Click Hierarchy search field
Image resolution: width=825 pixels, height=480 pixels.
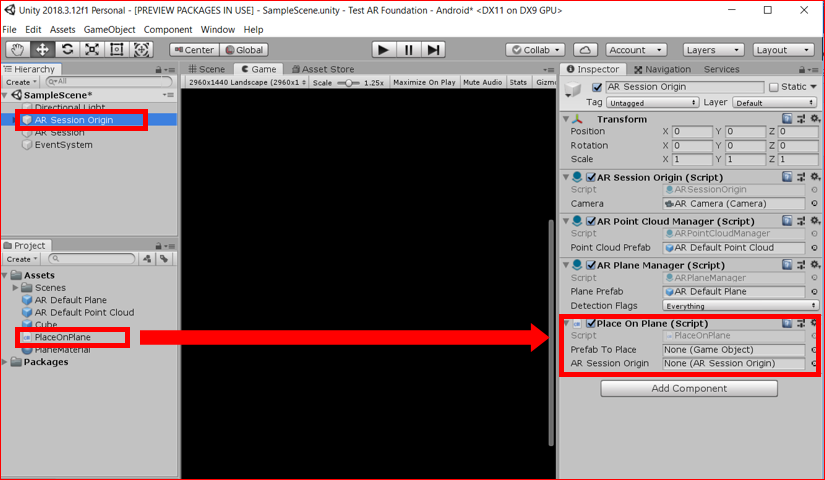coord(109,82)
